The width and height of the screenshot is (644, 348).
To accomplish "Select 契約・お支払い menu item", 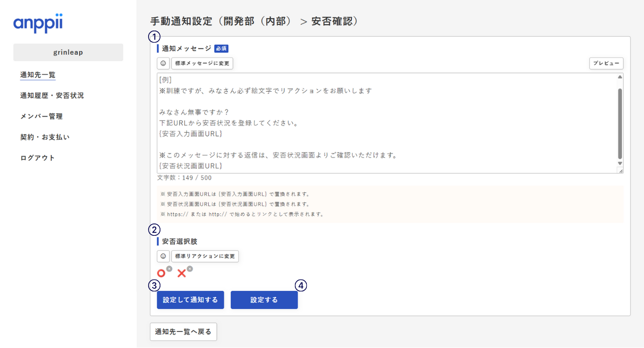I will pos(45,137).
